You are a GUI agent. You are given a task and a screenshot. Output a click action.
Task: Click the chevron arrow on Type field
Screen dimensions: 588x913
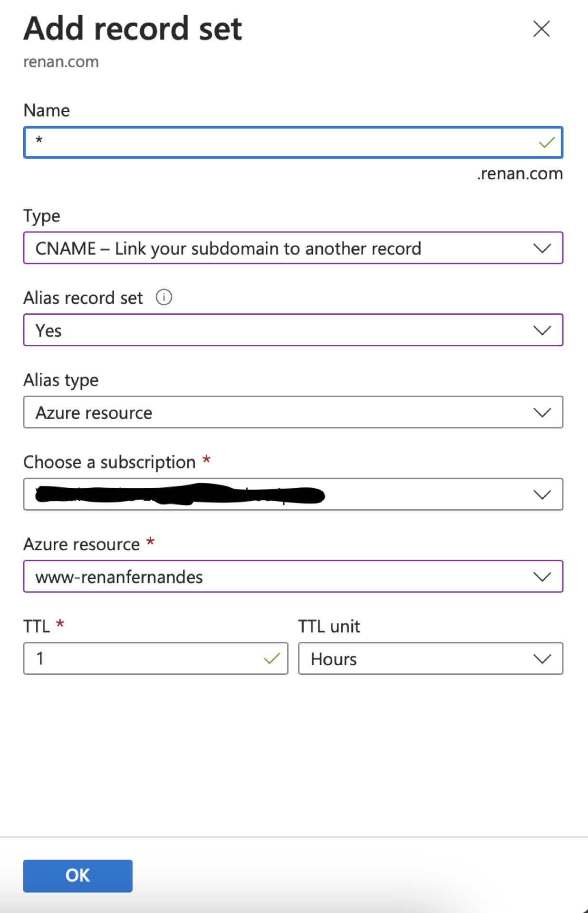[542, 248]
